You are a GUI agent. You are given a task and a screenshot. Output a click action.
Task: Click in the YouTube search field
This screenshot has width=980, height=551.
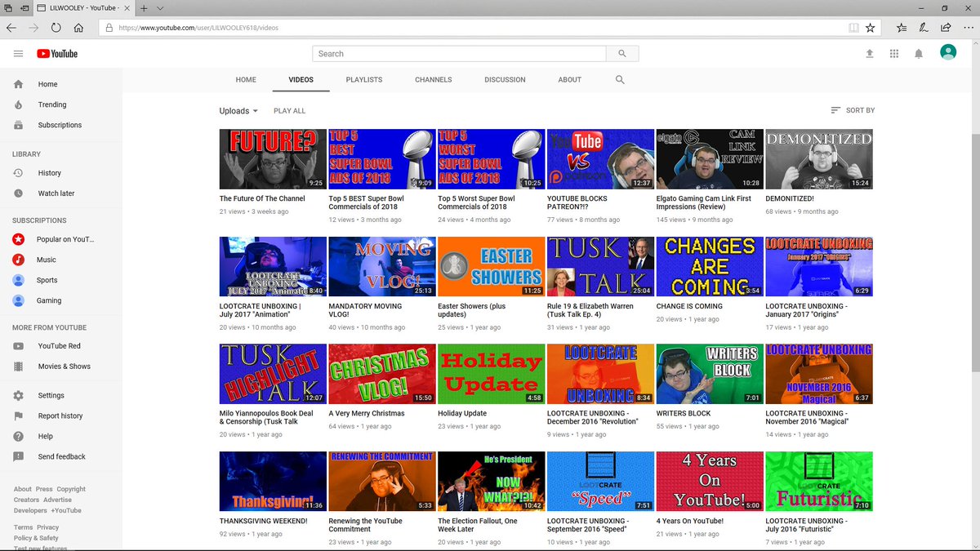pyautogui.click(x=459, y=53)
